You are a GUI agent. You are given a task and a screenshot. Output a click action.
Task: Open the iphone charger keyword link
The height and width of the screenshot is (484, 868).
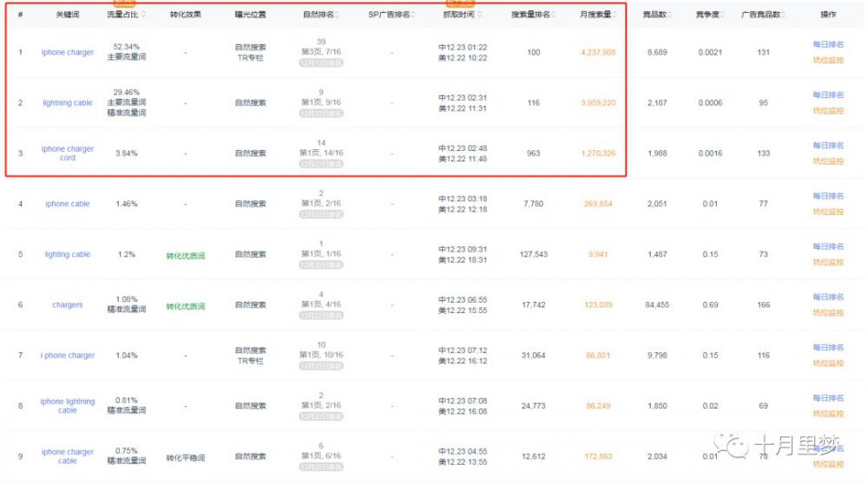point(68,52)
